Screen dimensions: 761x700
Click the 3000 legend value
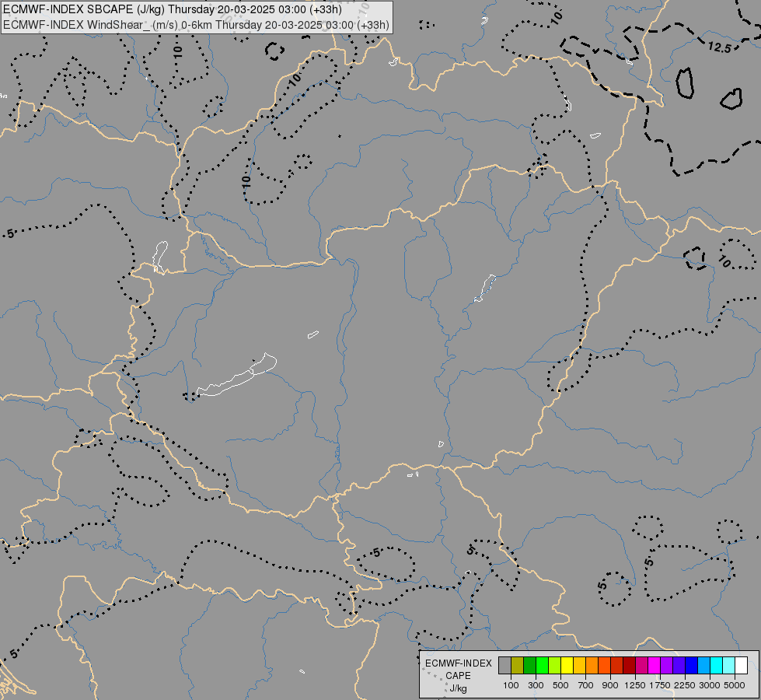[710, 685]
